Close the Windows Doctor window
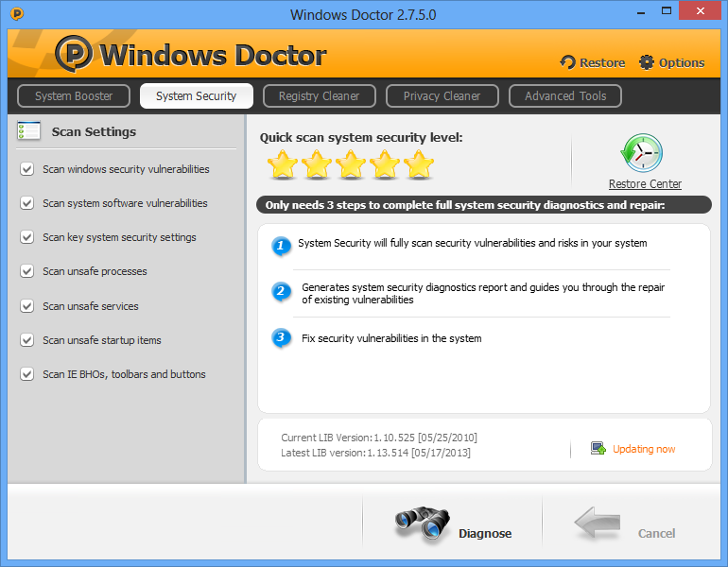 click(701, 10)
